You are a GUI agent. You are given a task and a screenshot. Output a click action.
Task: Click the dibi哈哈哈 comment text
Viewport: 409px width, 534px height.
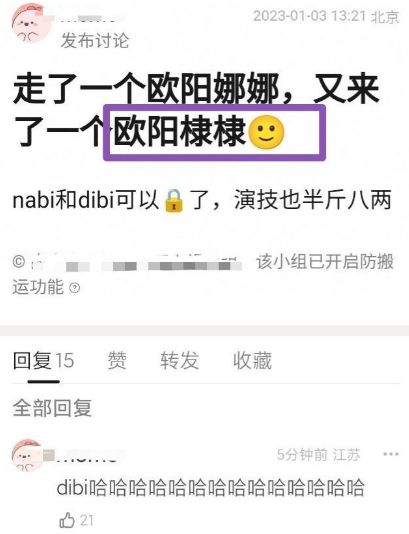[210, 487]
